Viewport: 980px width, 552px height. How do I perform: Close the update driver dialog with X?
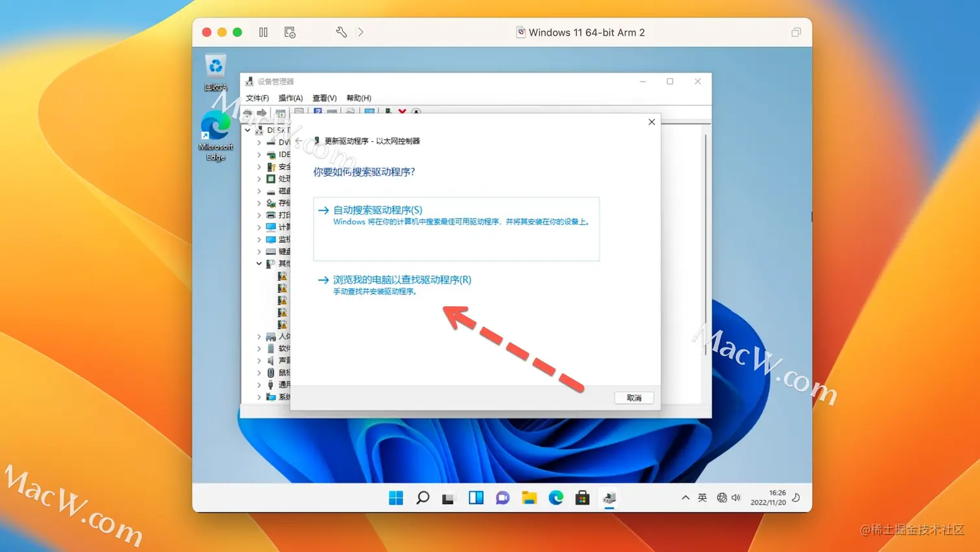click(651, 122)
